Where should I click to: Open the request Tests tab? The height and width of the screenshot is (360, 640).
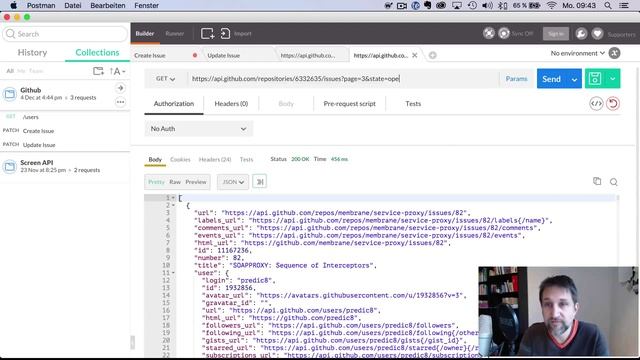pos(413,104)
